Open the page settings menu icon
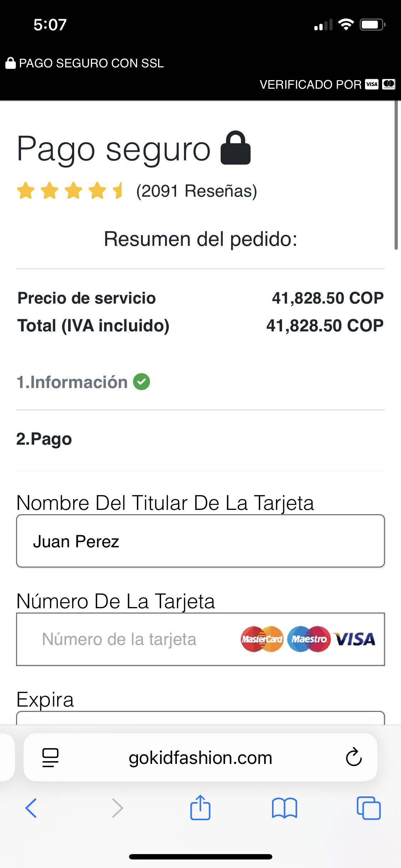This screenshot has width=401, height=868. 50,757
